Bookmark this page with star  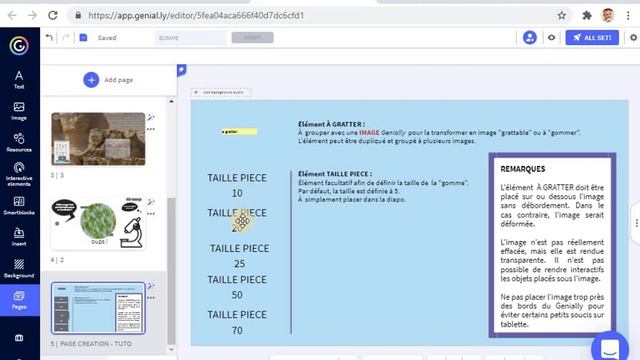562,16
